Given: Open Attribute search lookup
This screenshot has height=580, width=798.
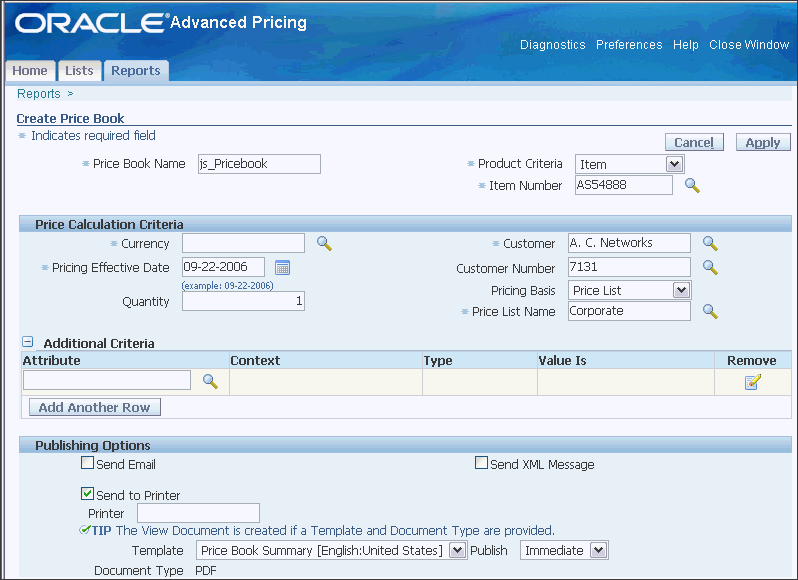Looking at the screenshot, I should point(210,381).
